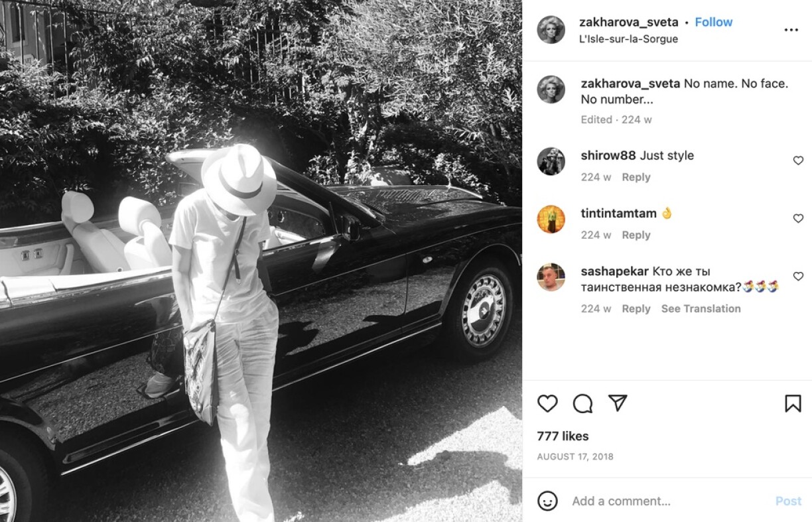Share post with the paper plane icon
The width and height of the screenshot is (812, 522).
pyautogui.click(x=618, y=403)
